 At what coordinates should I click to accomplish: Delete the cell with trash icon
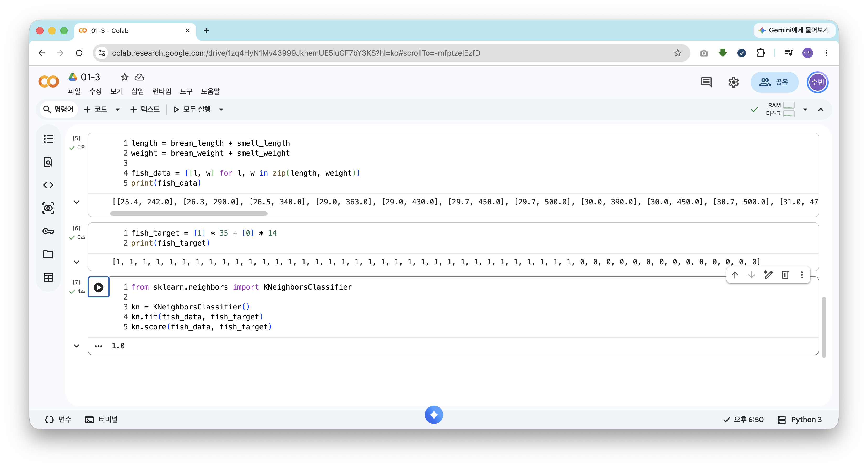785,275
